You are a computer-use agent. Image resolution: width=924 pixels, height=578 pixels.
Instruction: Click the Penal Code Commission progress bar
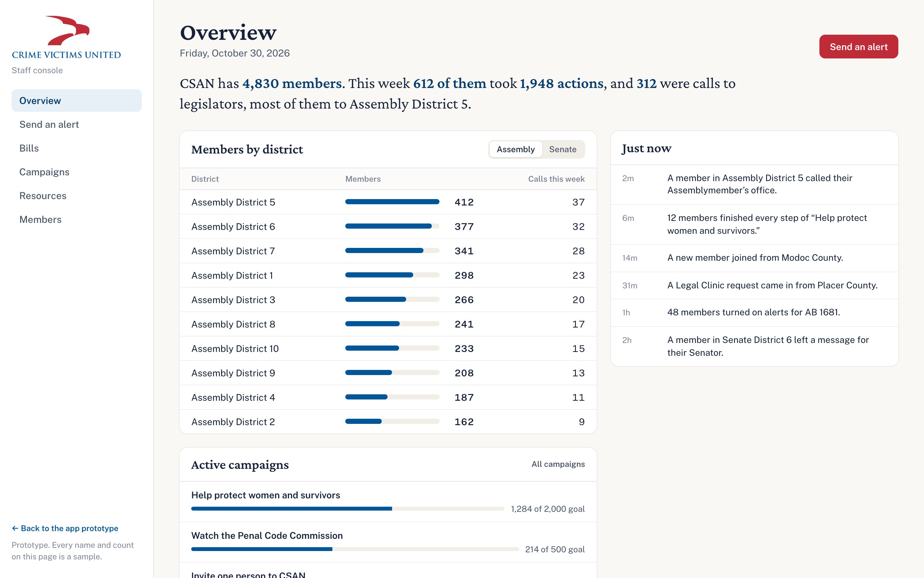(355, 549)
